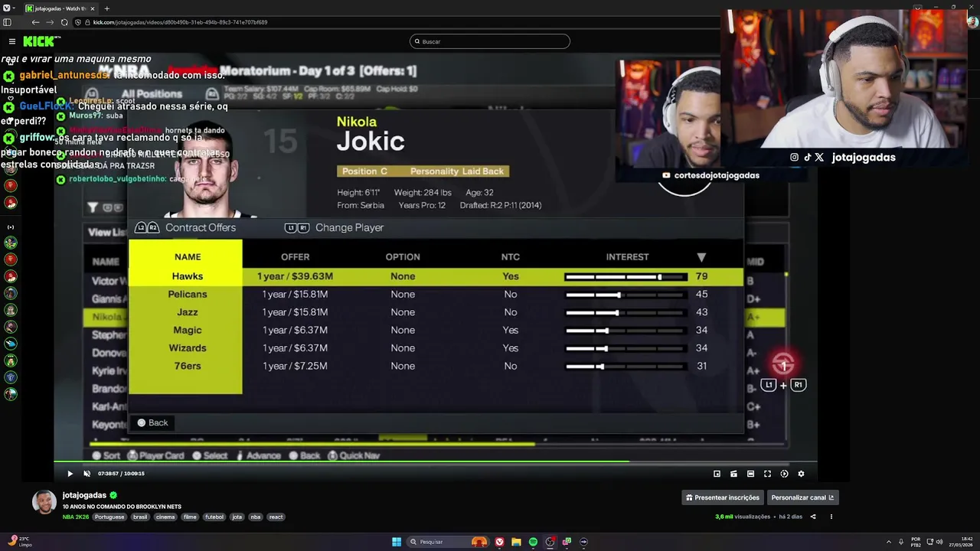The image size is (980, 551).
Task: Click the browser reload icon
Action: (64, 22)
